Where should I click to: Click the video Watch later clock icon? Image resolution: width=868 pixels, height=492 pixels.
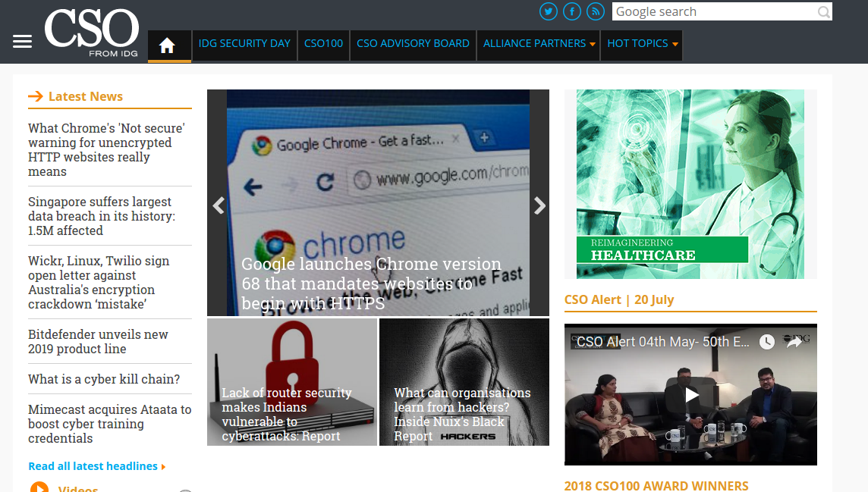[x=766, y=342]
